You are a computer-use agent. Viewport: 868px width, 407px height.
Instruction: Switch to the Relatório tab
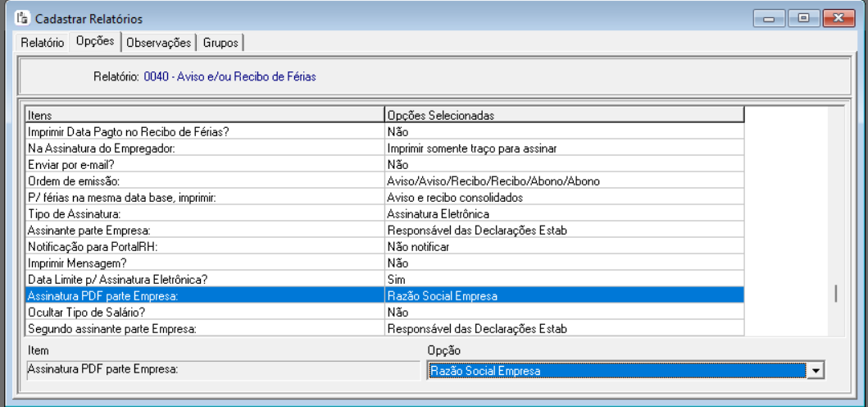point(42,43)
